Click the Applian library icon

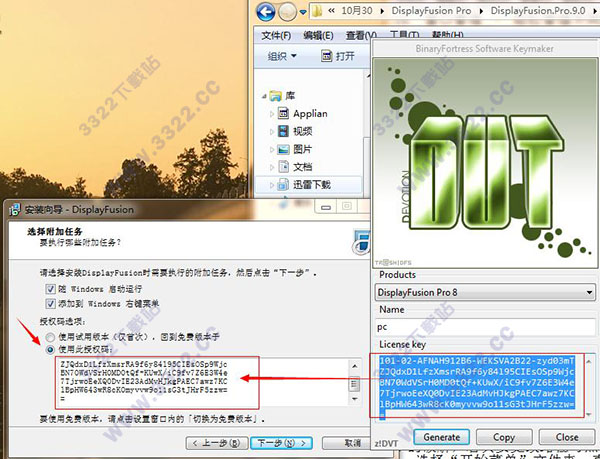283,113
